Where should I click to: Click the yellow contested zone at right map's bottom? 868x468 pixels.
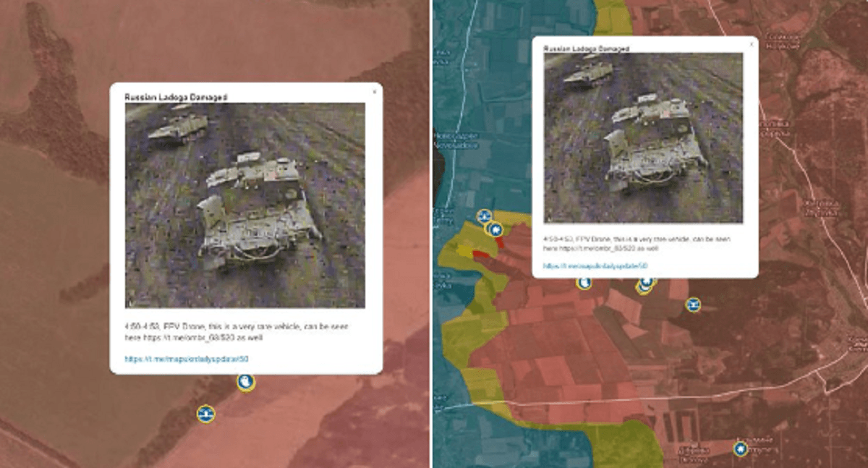tap(622, 443)
